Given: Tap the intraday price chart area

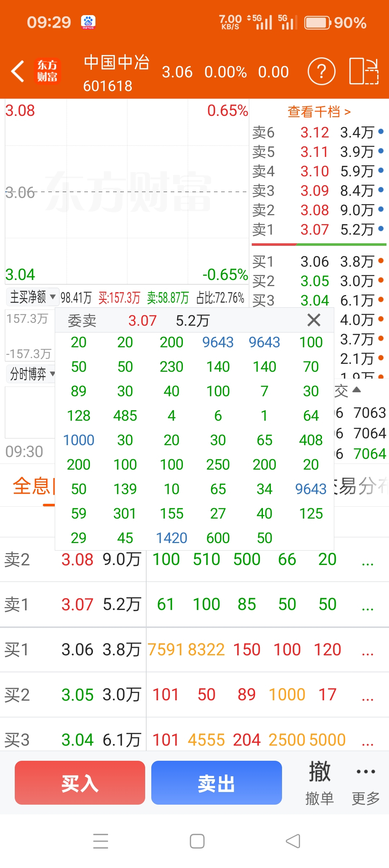Looking at the screenshot, I should [x=127, y=192].
